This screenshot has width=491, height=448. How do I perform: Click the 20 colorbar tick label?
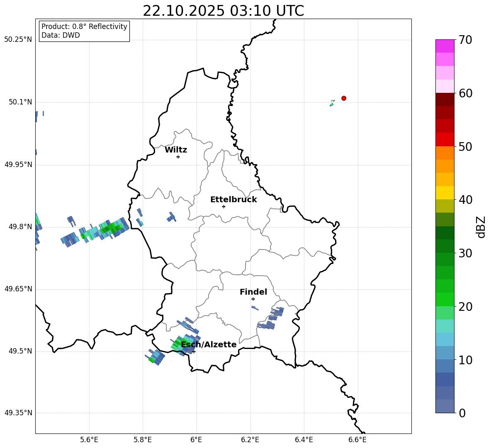[465, 307]
